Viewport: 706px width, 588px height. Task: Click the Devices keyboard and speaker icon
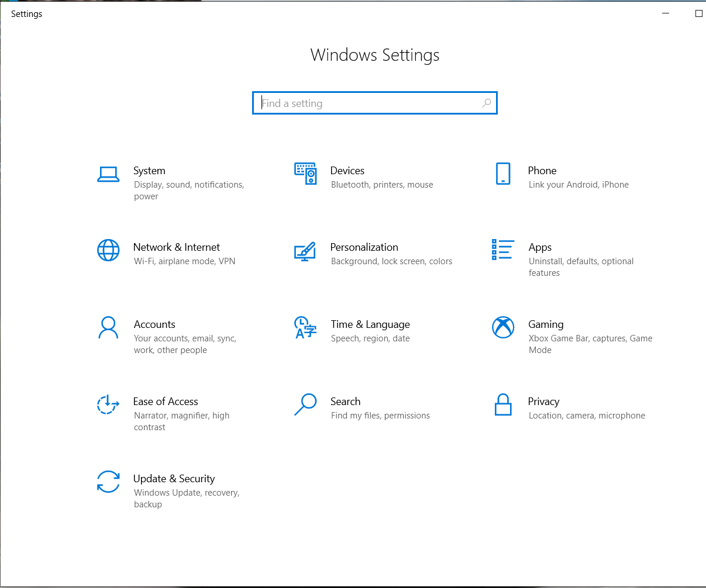tap(305, 174)
